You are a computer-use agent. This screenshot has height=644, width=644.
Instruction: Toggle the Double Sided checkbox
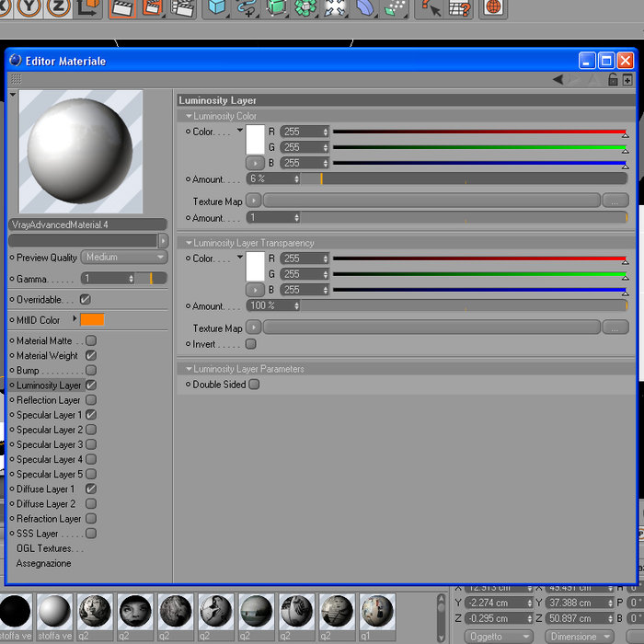point(254,385)
